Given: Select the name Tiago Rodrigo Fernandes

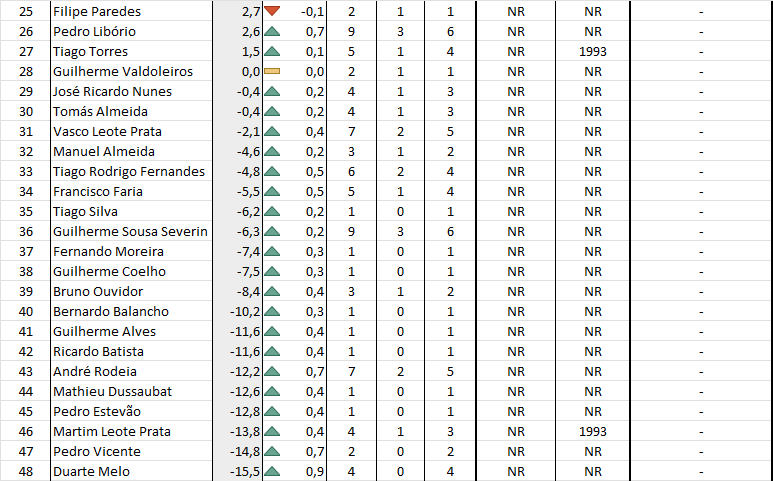Looking at the screenshot, I should pyautogui.click(x=129, y=172).
